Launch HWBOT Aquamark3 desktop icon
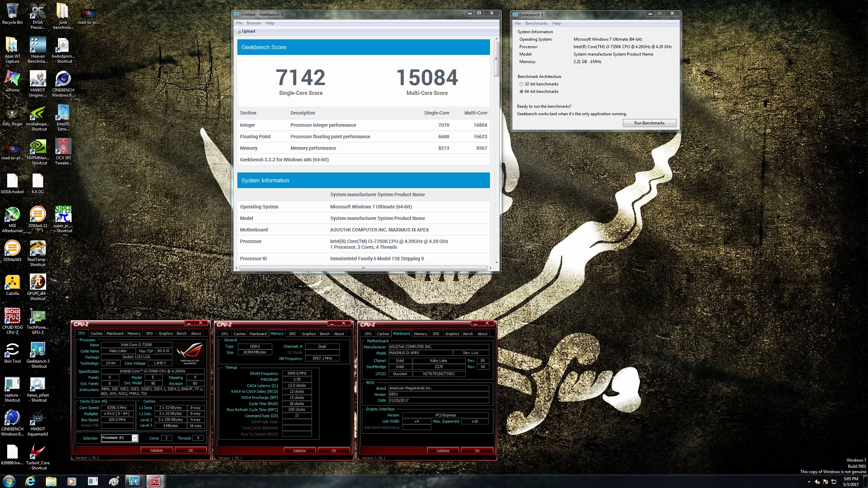The image size is (868, 488). click(38, 423)
